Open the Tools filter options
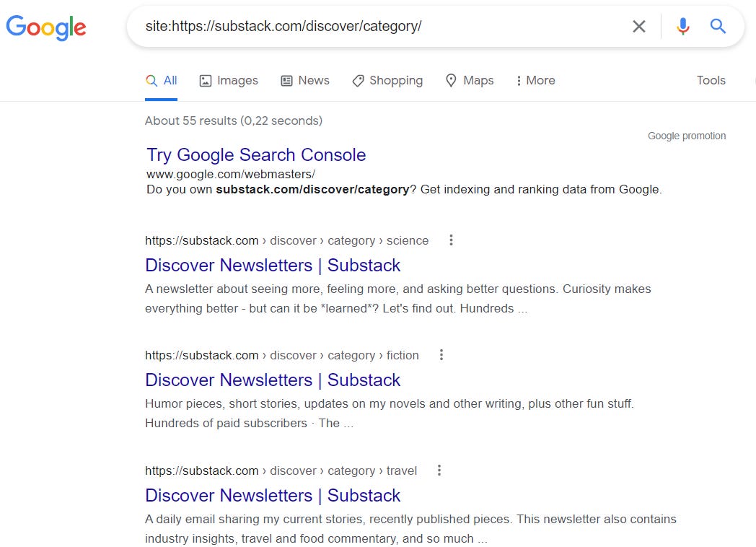This screenshot has width=756, height=547. tap(711, 80)
